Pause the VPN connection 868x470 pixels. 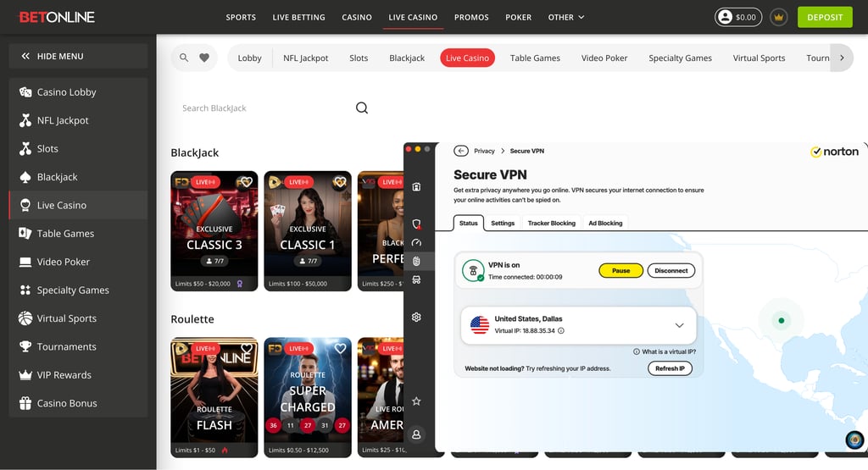(x=620, y=270)
